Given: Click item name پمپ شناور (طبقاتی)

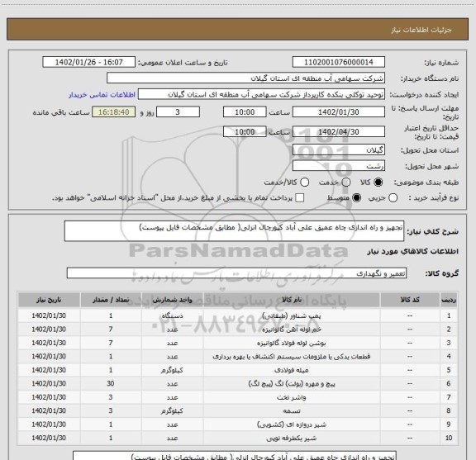Looking at the screenshot, I should point(292,315).
